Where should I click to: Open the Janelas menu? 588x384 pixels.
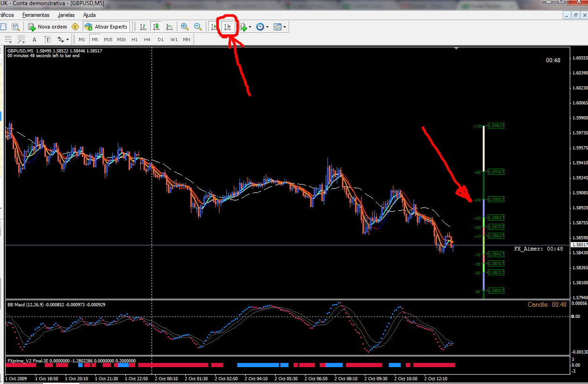tap(66, 15)
